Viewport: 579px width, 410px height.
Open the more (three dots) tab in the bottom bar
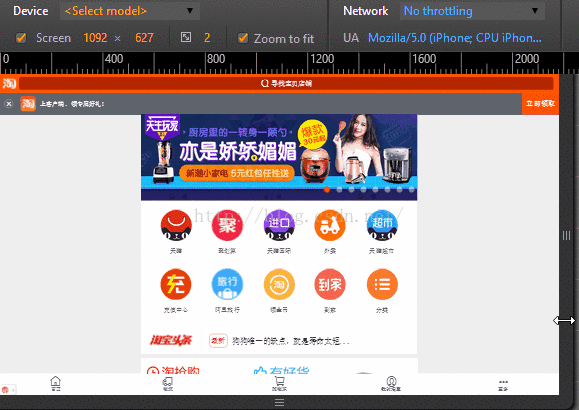[x=503, y=385]
